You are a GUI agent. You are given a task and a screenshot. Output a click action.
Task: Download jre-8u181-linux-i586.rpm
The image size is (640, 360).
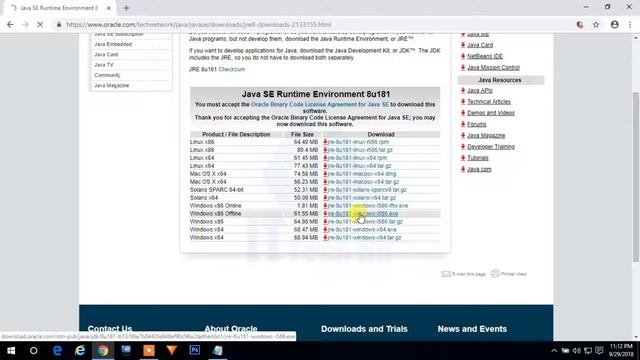pos(358,142)
